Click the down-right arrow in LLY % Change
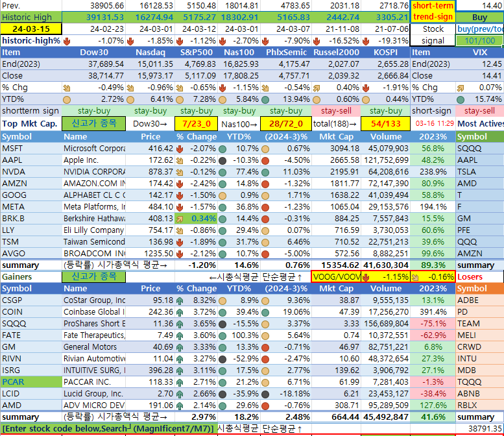 tap(180, 230)
